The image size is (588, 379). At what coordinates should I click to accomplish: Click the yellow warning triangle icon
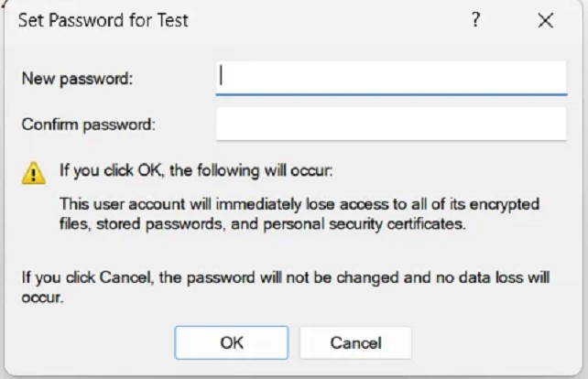(34, 173)
